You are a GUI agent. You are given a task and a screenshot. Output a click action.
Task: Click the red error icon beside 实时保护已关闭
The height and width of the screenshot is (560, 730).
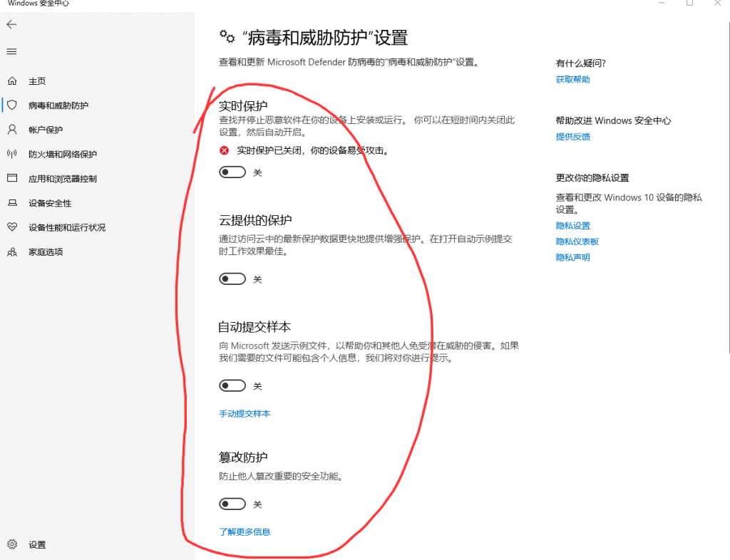click(225, 150)
